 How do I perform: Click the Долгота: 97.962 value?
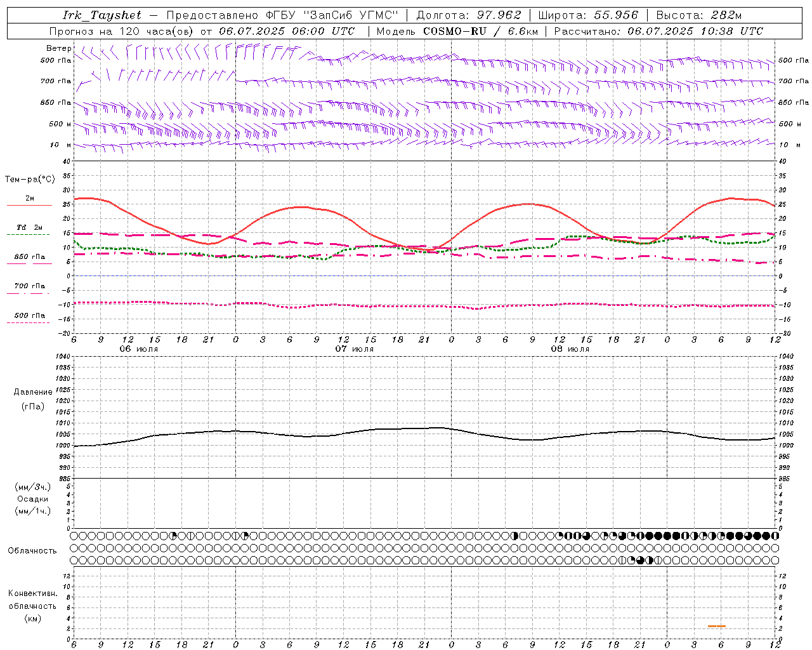468,15
